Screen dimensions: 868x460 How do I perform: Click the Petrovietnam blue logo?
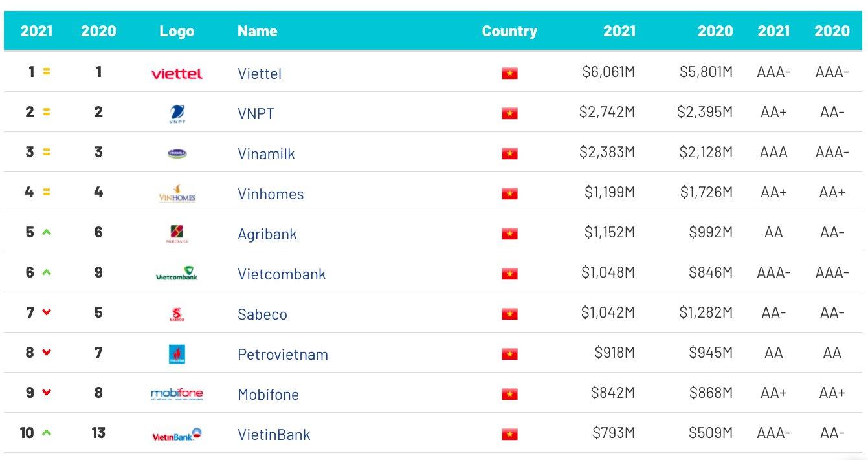(177, 355)
